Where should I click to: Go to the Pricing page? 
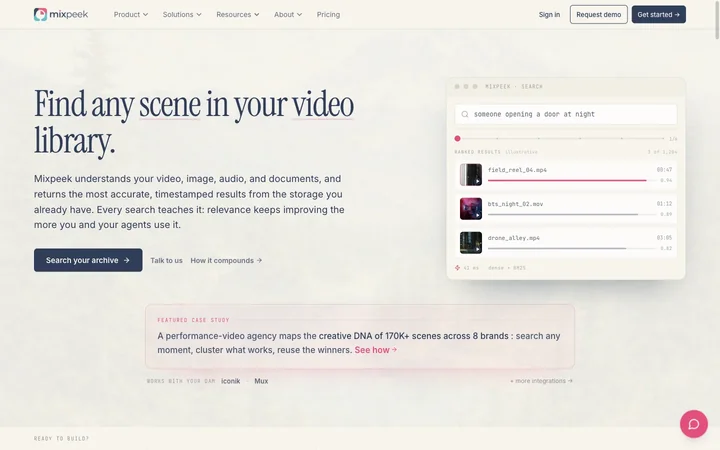coord(328,15)
